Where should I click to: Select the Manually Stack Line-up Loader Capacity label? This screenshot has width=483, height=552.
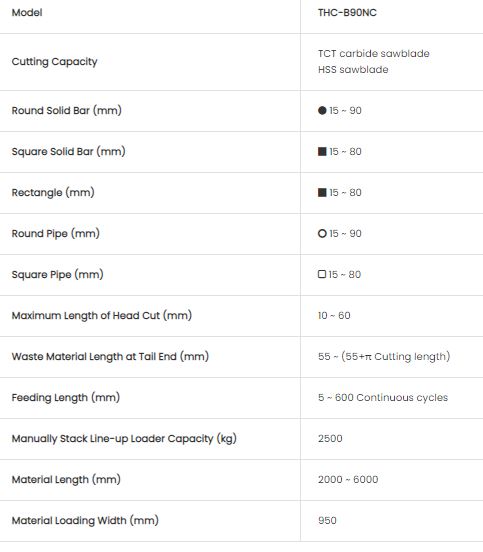124,439
